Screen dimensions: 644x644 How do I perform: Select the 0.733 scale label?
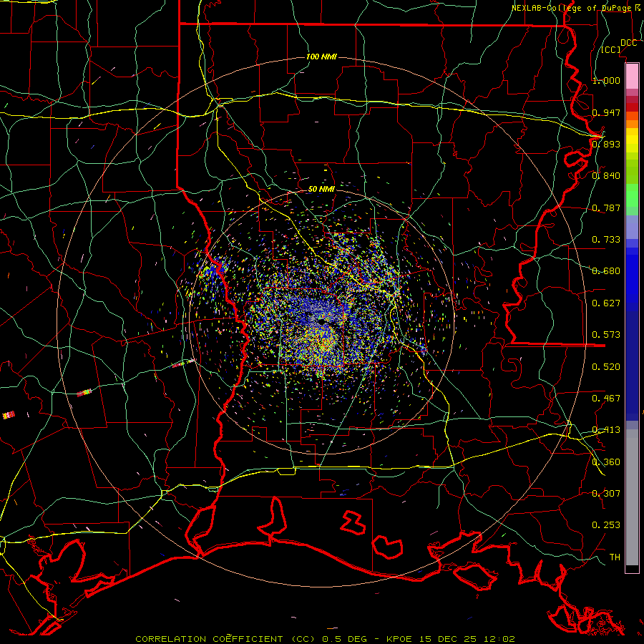(x=606, y=240)
